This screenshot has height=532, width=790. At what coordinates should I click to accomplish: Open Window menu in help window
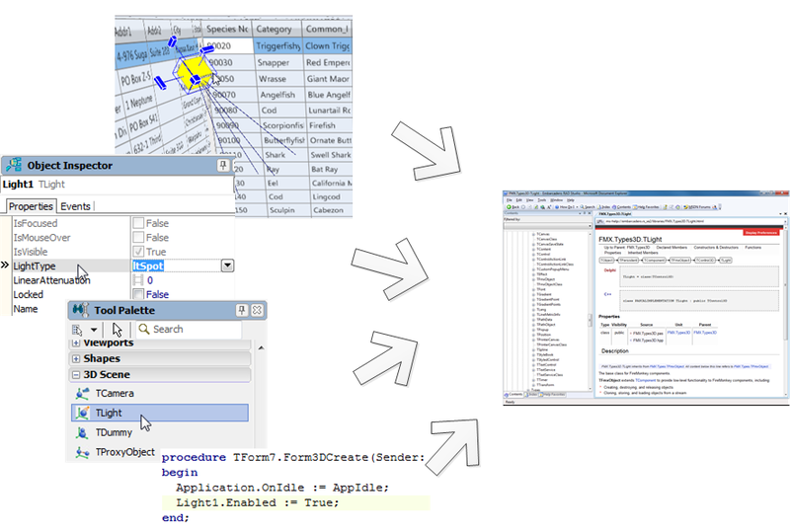(556, 200)
